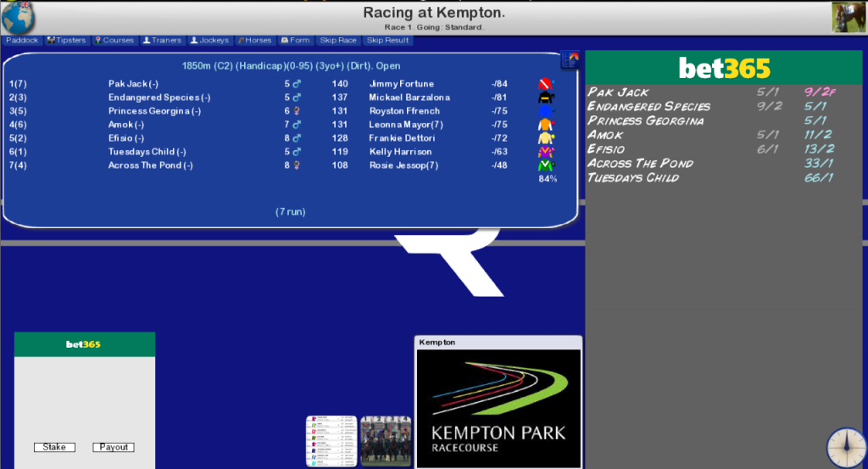Open the horses racing photo thumbnail
The height and width of the screenshot is (469, 868).
click(386, 441)
